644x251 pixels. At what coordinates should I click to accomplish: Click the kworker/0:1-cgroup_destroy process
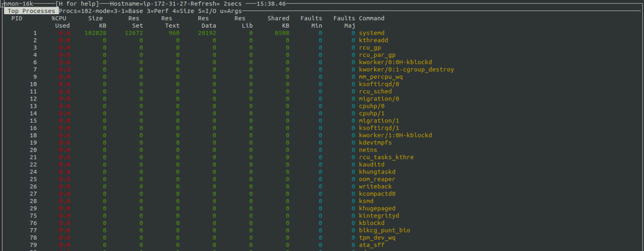pos(406,70)
